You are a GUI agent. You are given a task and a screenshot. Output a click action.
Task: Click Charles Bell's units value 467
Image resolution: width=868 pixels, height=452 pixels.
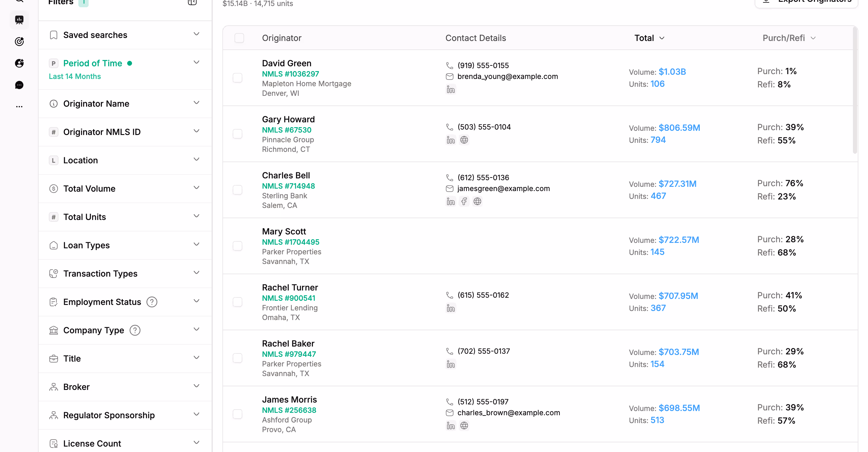click(658, 196)
